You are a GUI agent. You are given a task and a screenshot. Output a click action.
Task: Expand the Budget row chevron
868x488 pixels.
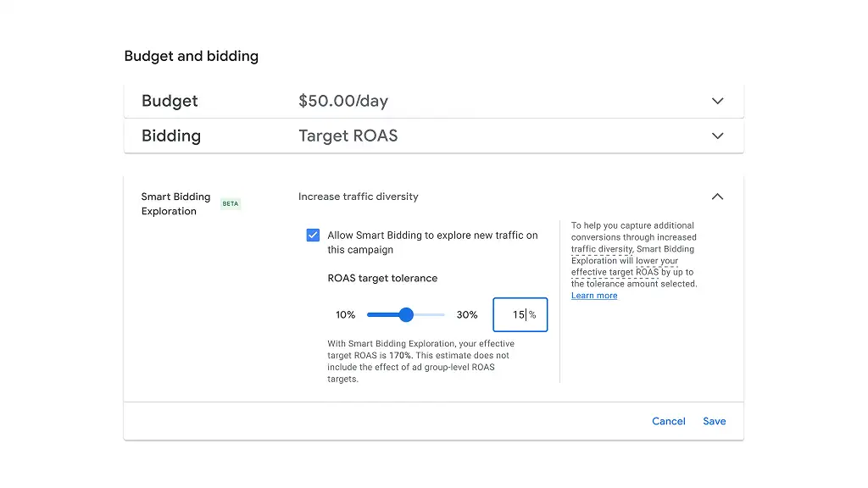[717, 101]
